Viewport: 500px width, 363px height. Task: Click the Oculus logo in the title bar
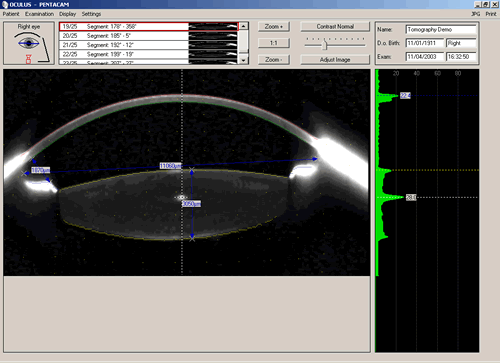5,5
